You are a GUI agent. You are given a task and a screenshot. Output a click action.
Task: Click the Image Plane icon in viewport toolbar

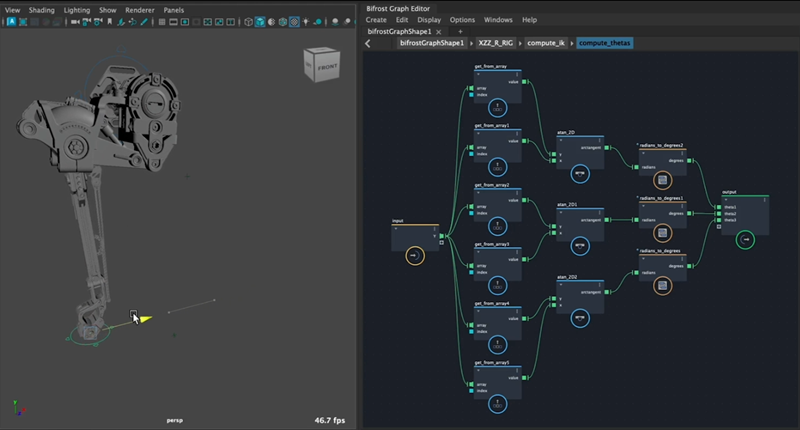tap(121, 22)
